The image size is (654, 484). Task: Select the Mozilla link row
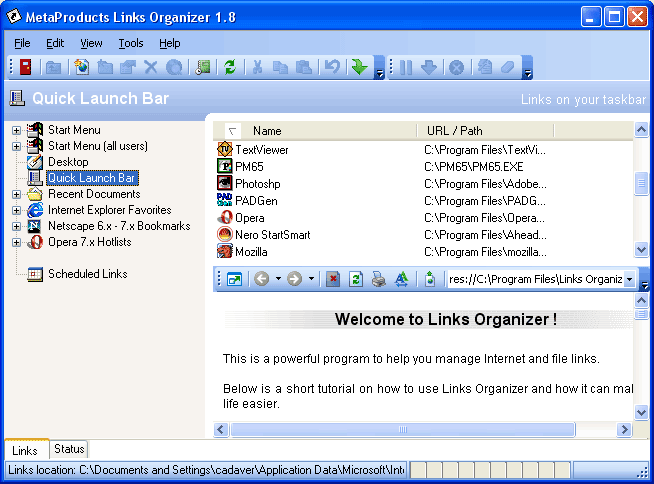(x=423, y=252)
